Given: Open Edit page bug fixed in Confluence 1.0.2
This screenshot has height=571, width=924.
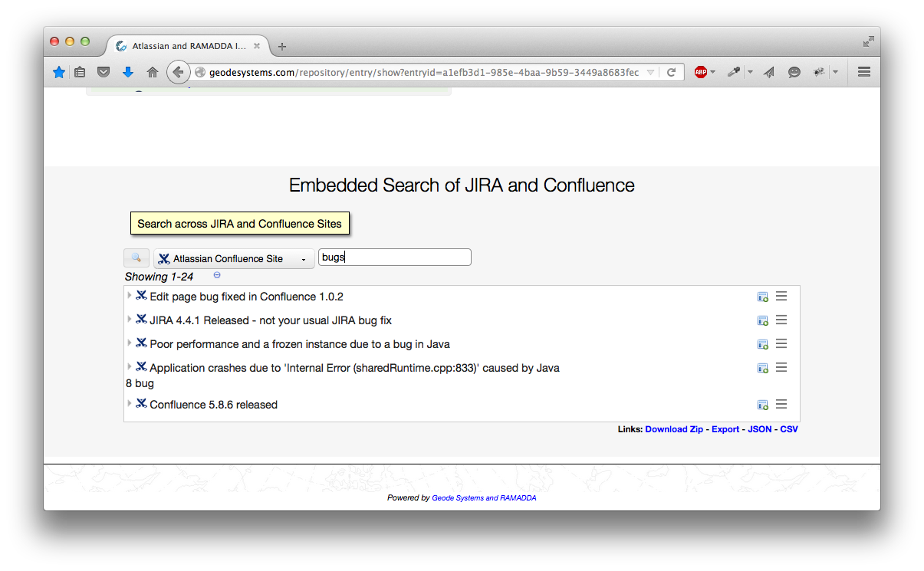Looking at the screenshot, I should [246, 297].
